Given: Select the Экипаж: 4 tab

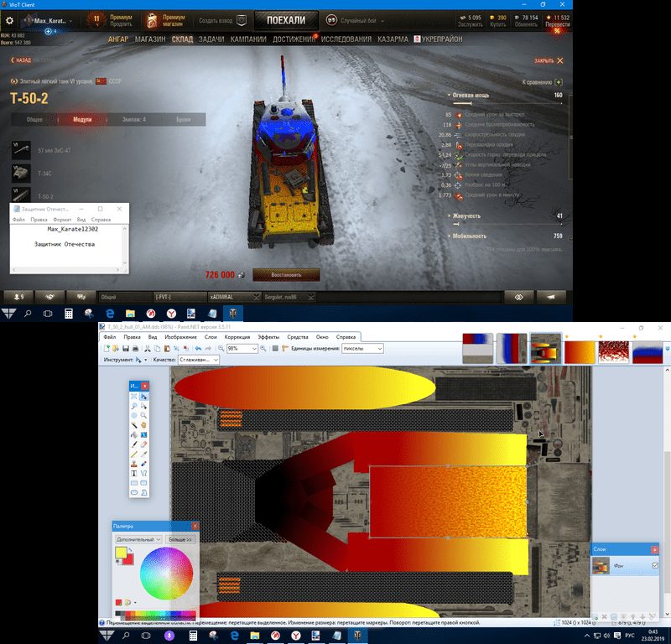Looking at the screenshot, I should pyautogui.click(x=134, y=119).
